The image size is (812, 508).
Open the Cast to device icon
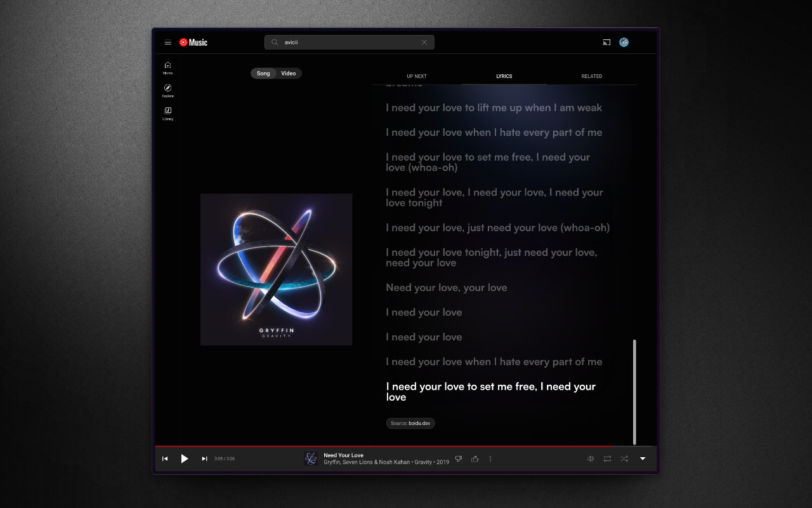[x=606, y=43]
